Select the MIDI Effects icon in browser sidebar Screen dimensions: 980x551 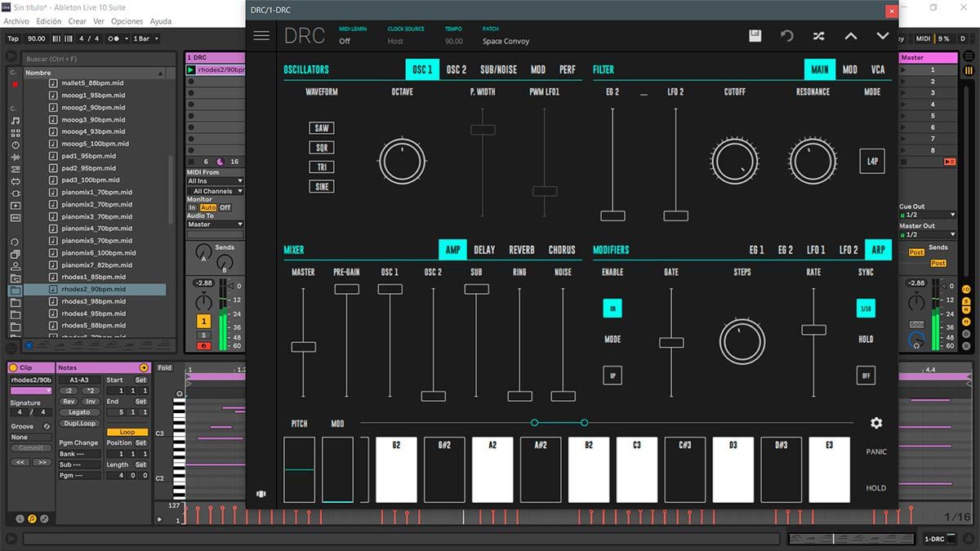[16, 169]
